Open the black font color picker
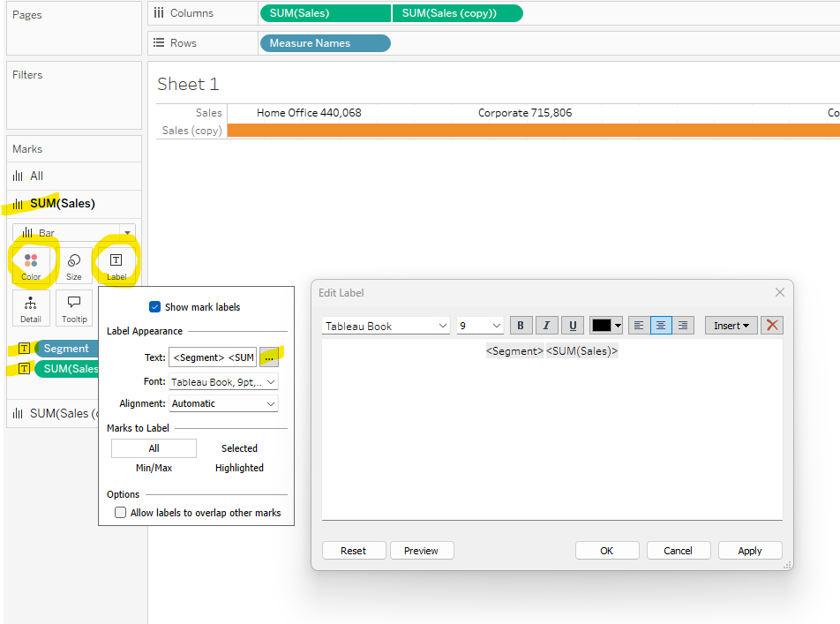Image resolution: width=840 pixels, height=624 pixels. click(x=606, y=326)
